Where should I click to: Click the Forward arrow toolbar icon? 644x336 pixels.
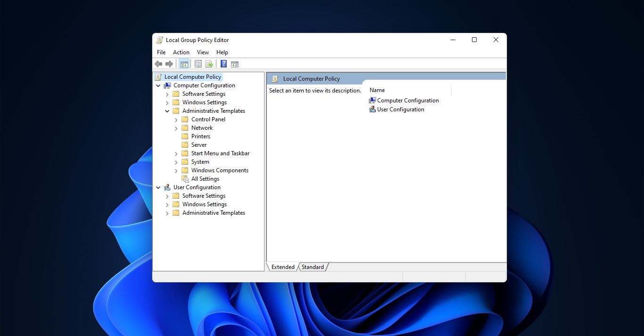[169, 64]
